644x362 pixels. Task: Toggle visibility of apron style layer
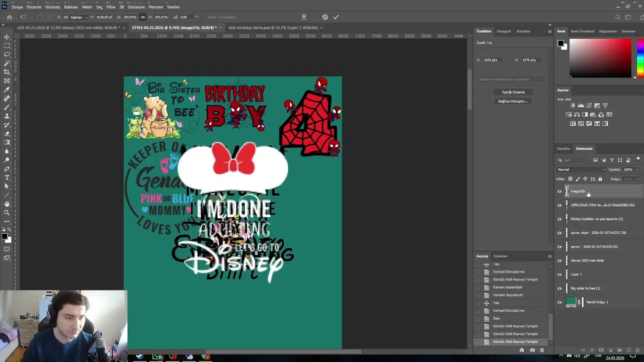(x=559, y=233)
